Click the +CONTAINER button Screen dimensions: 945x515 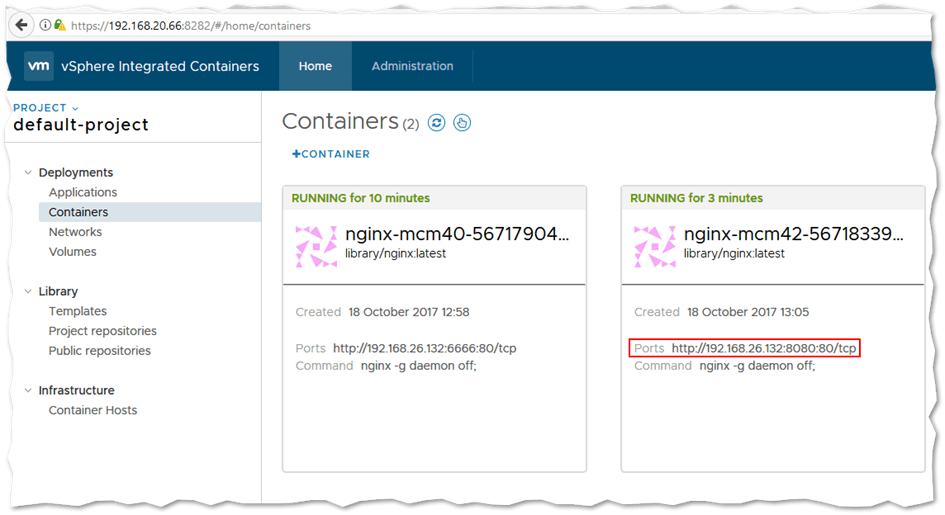(x=331, y=154)
